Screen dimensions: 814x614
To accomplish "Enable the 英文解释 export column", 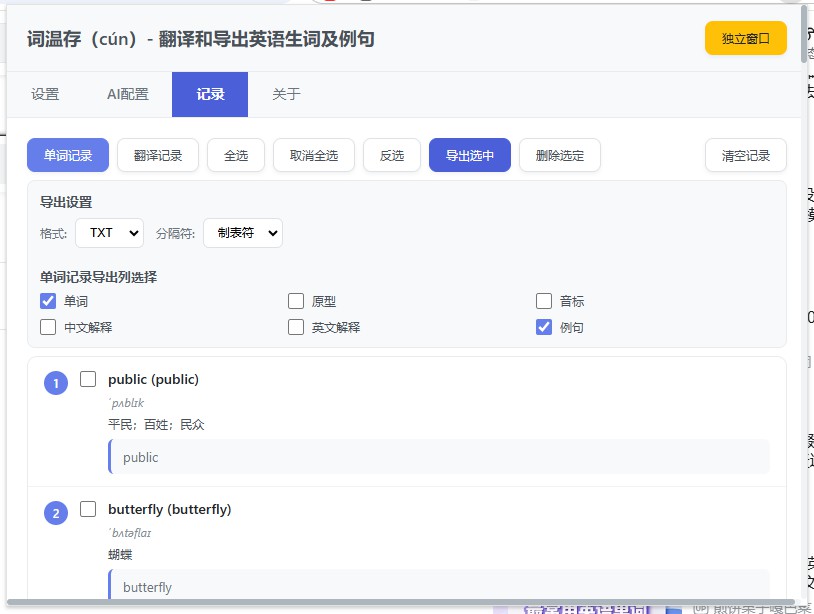I will click(296, 327).
